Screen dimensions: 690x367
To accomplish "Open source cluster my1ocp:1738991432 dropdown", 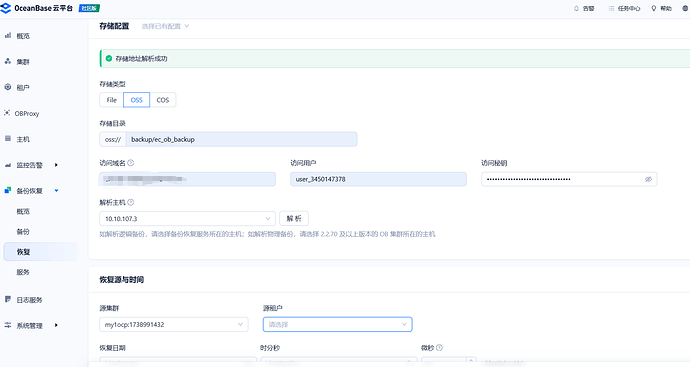I will [174, 324].
